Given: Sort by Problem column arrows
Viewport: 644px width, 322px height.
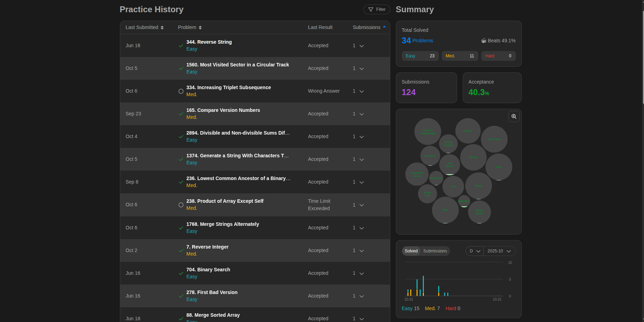Looking at the screenshot, I should point(200,28).
